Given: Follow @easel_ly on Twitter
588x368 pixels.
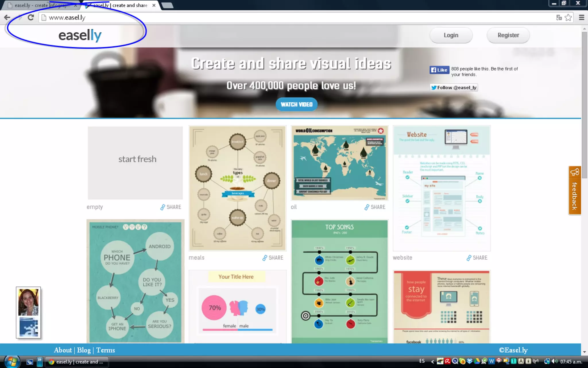Looking at the screenshot, I should (454, 88).
